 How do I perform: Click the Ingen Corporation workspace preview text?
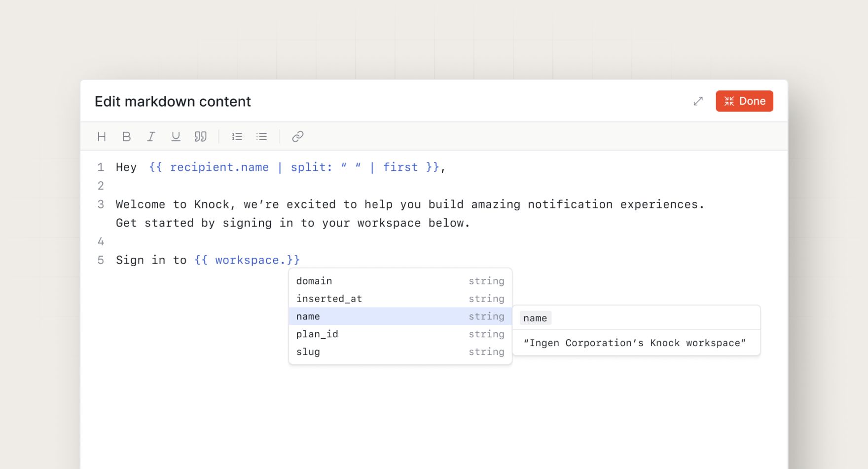pos(635,343)
